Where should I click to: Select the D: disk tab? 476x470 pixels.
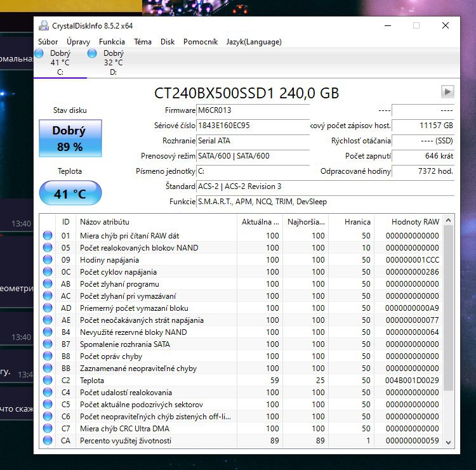pos(113,63)
